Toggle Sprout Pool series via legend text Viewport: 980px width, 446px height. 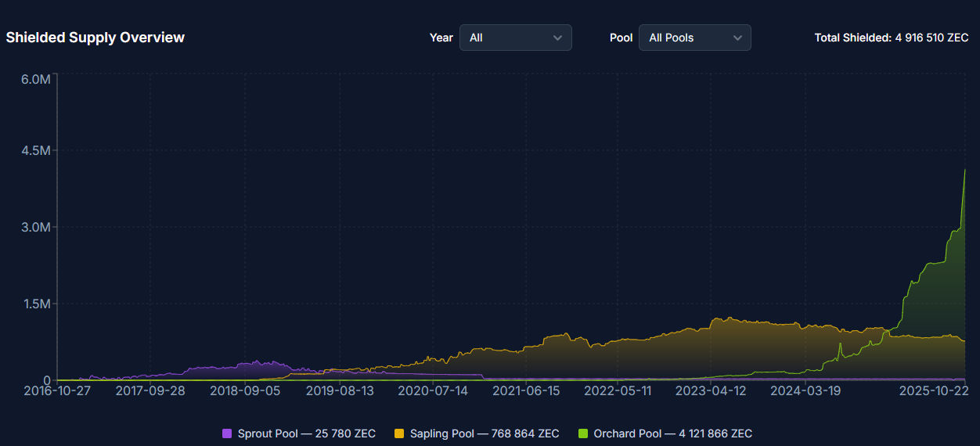coord(306,433)
